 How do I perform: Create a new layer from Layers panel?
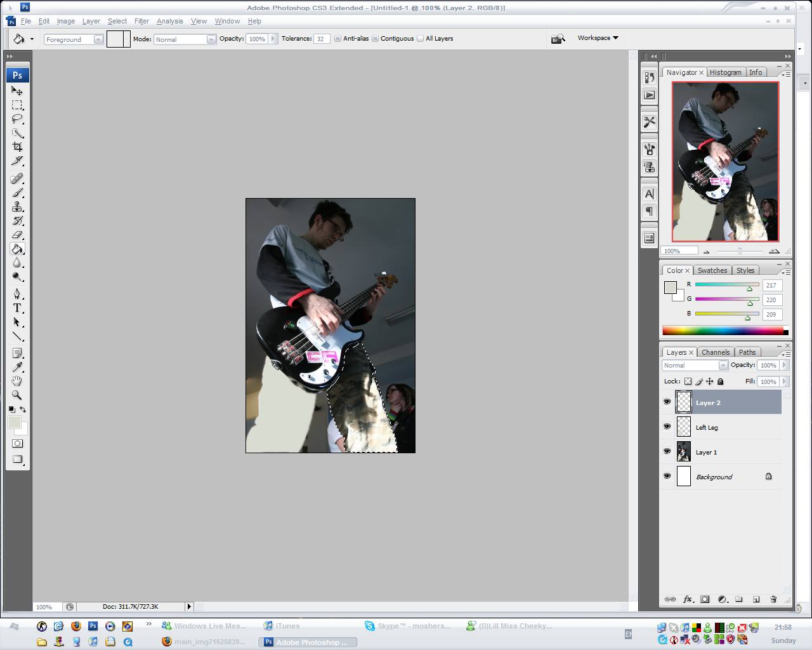pyautogui.click(x=756, y=599)
